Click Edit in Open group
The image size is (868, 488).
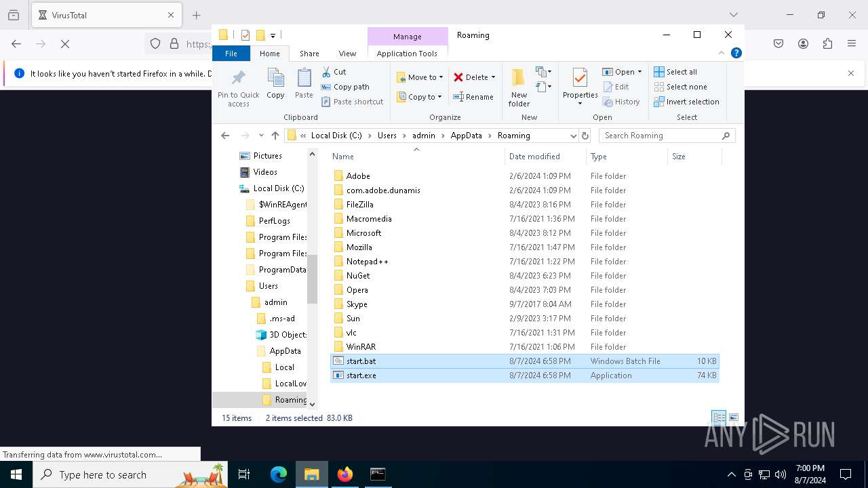click(616, 87)
